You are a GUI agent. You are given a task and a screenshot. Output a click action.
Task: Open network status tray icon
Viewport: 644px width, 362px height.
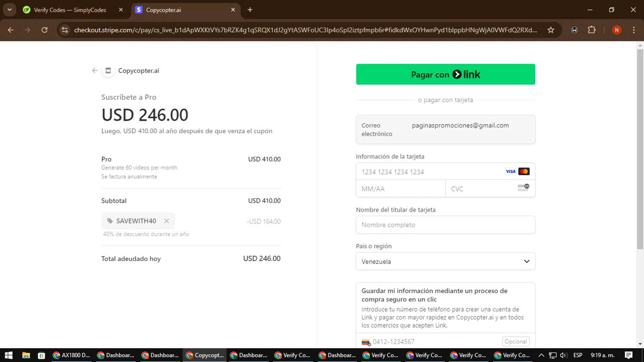(x=553, y=355)
